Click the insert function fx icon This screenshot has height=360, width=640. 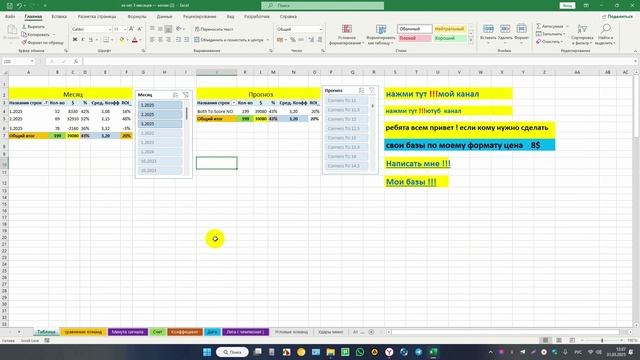tap(76, 61)
